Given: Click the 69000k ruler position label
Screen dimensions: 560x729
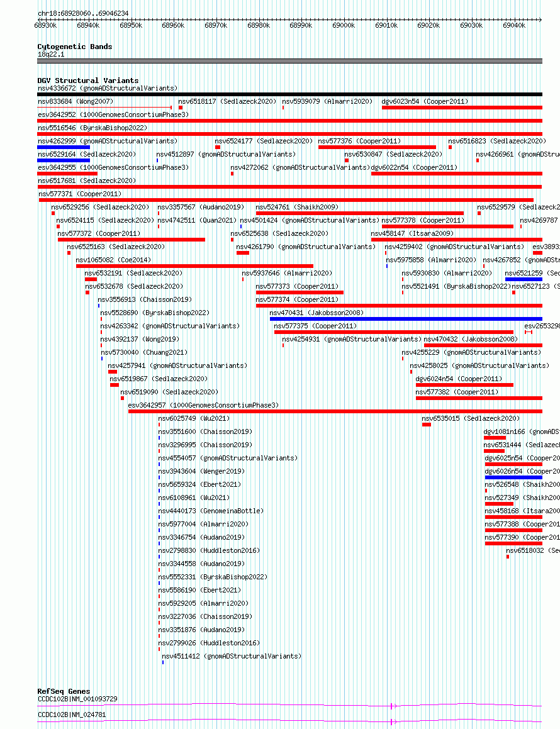Looking at the screenshot, I should point(344,26).
